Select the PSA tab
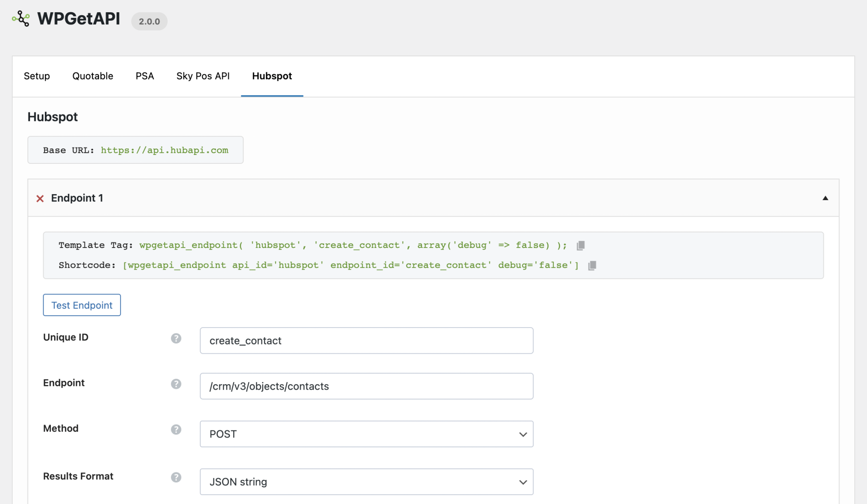The image size is (867, 504). [144, 76]
